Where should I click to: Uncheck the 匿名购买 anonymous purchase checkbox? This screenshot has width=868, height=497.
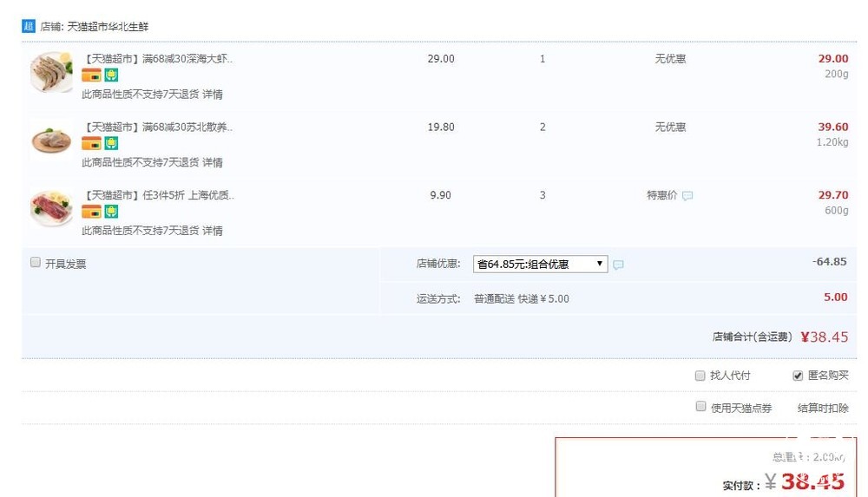798,376
